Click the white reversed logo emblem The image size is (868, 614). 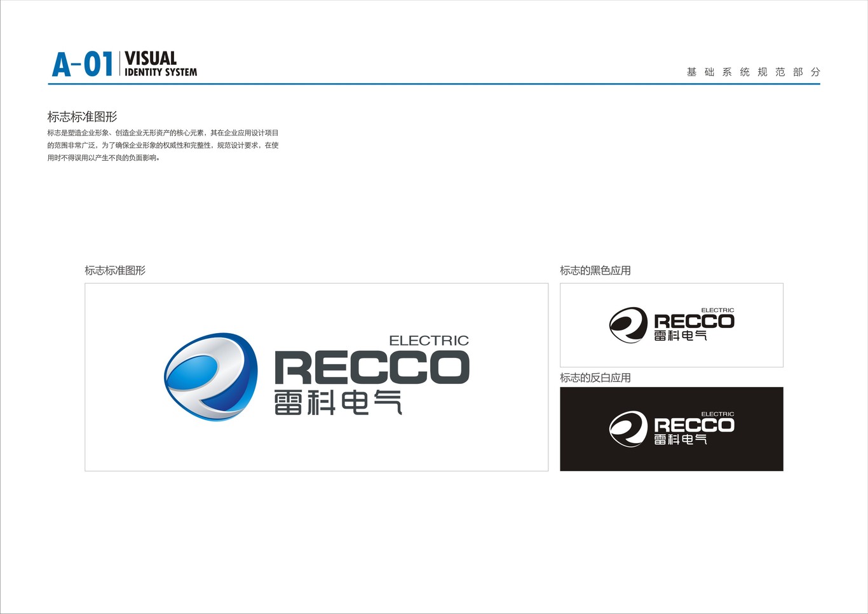click(x=628, y=428)
